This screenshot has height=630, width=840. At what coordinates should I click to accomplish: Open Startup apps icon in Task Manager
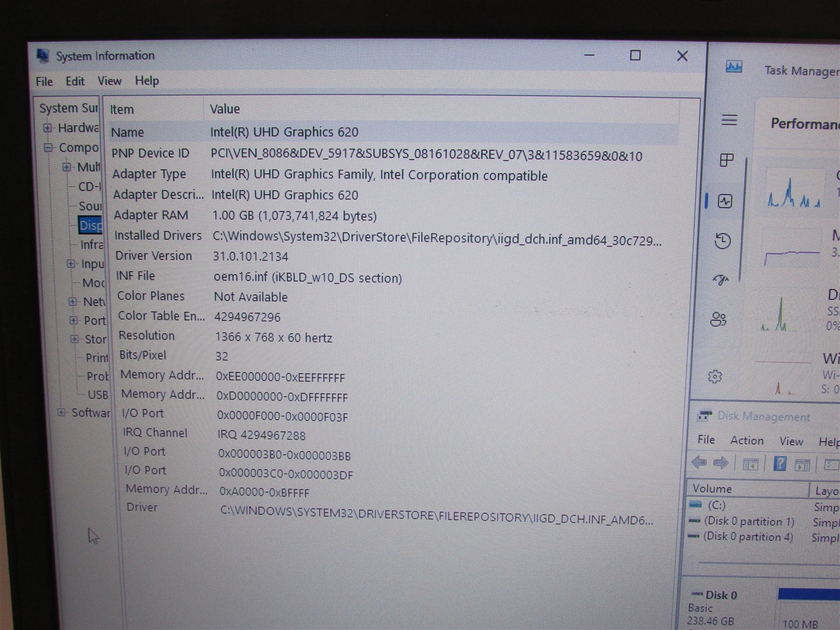tap(721, 280)
